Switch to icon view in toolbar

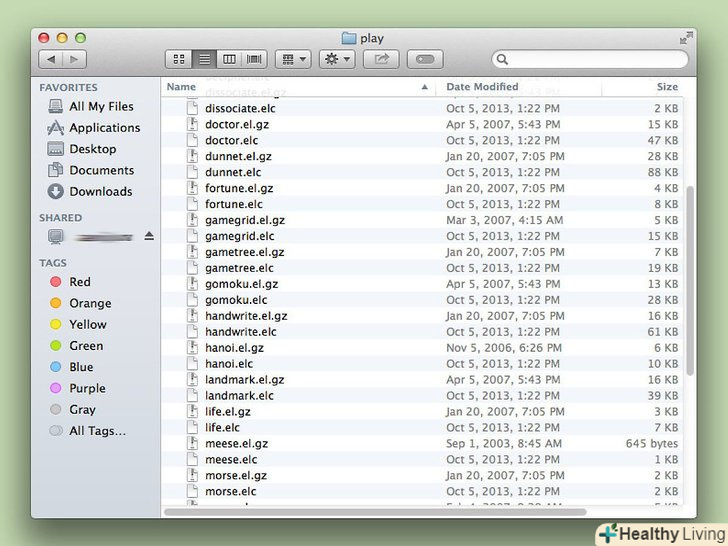[x=179, y=60]
